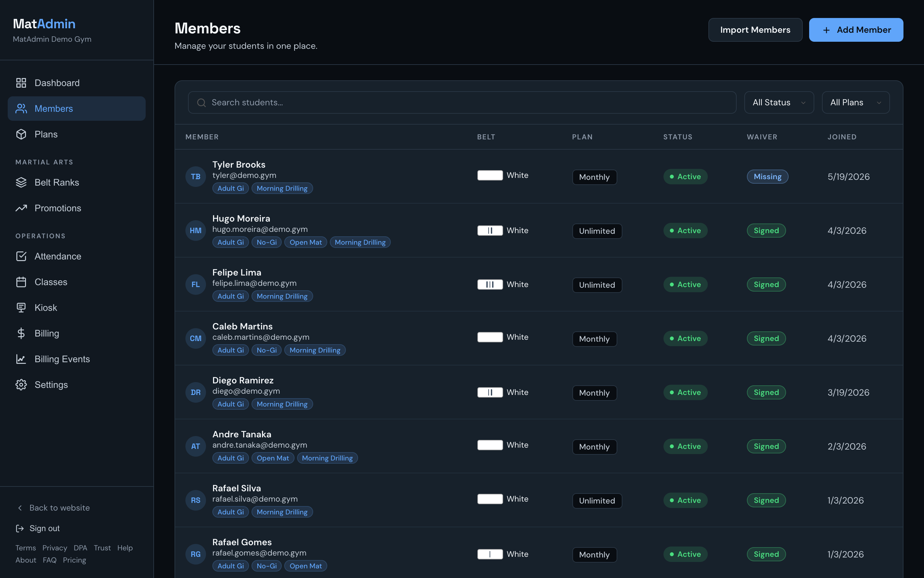Screen dimensions: 924x578
Task: Click the joined date 2/3/2026
Action: pos(847,446)
